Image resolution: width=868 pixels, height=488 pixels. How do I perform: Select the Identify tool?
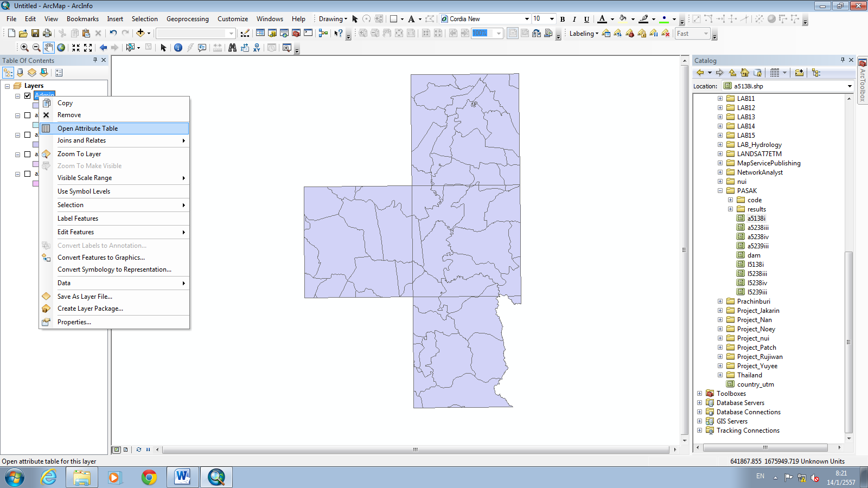[x=178, y=48]
